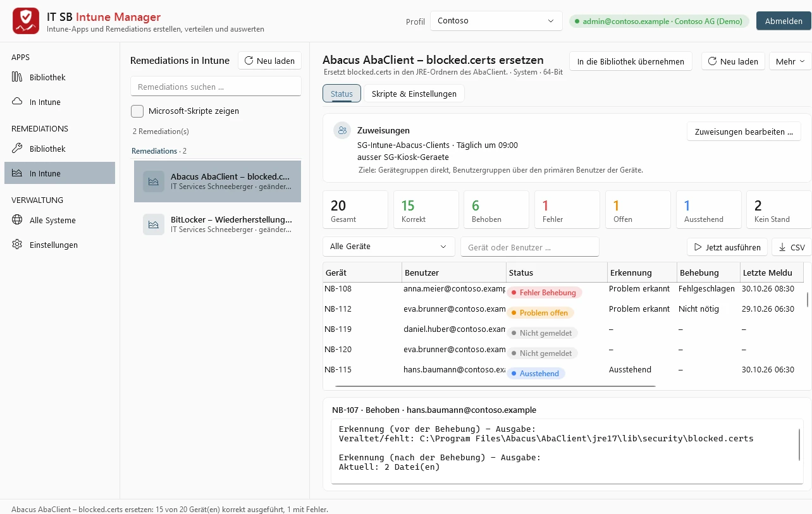Select the Gesamt 20 tile
The width and height of the screenshot is (812, 514).
point(355,210)
